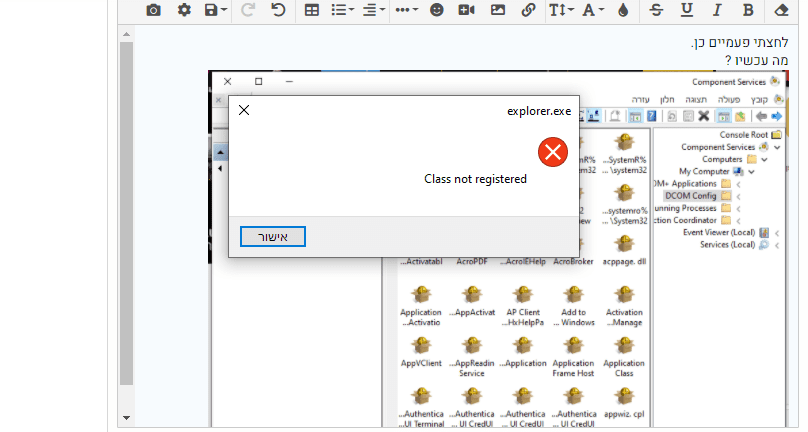Open the bullet list dropdown
This screenshot has height=432, width=808.
[x=343, y=10]
